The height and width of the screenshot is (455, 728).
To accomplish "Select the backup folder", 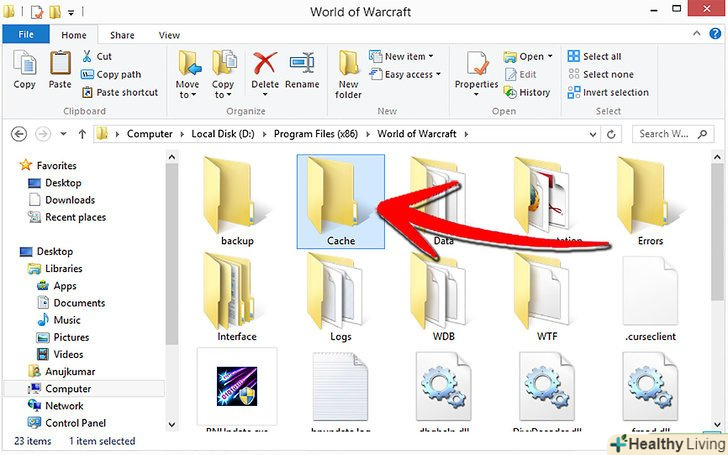I will pyautogui.click(x=237, y=202).
